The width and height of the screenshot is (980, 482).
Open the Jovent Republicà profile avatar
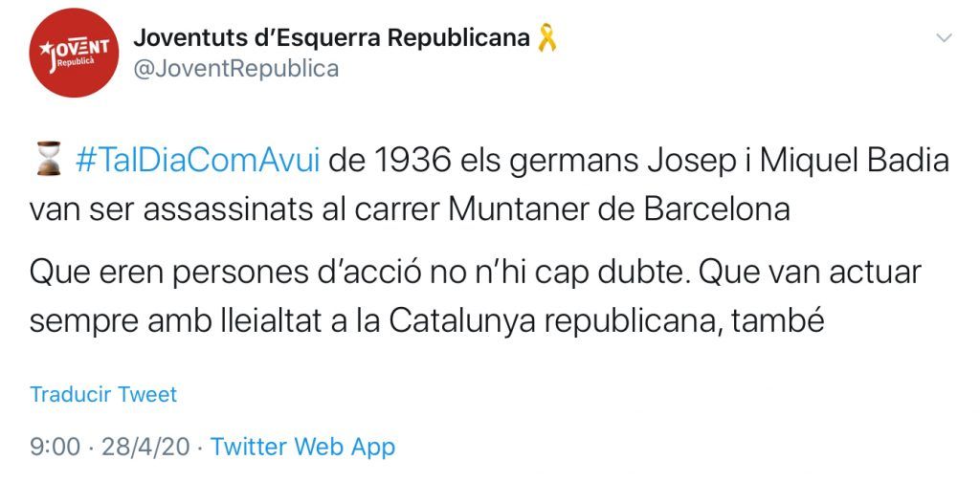(74, 54)
